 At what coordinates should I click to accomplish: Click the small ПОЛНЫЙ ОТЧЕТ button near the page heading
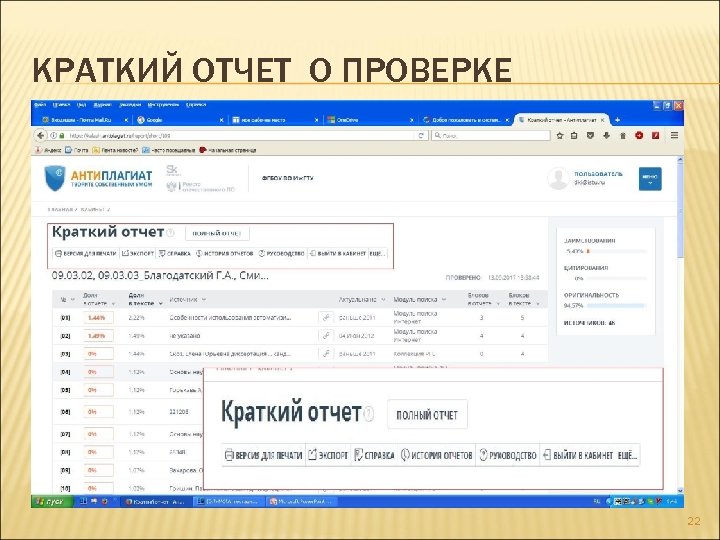click(x=217, y=233)
